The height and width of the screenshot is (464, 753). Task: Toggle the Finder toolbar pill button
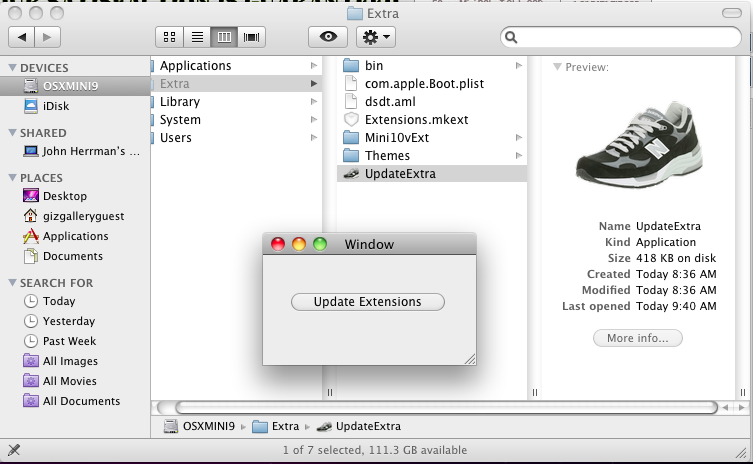(732, 13)
